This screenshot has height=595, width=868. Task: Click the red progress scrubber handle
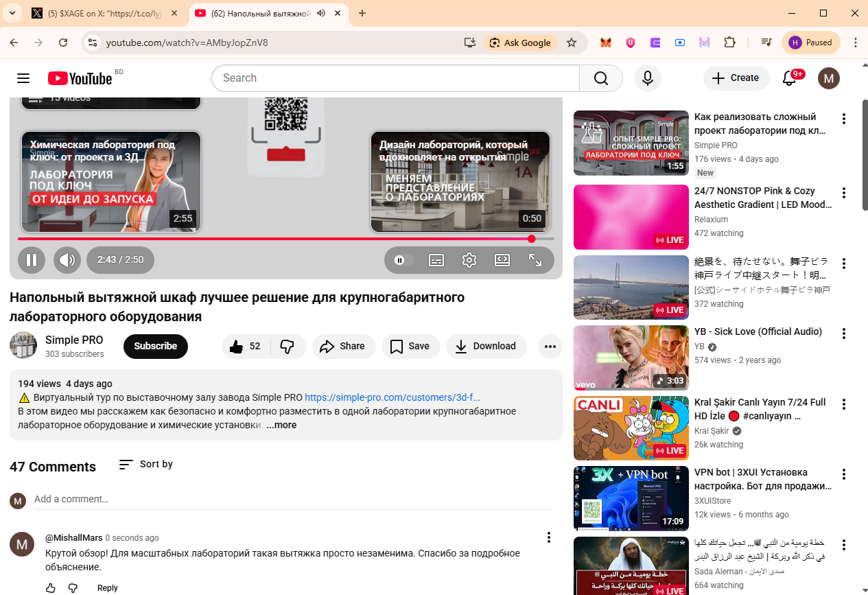click(x=532, y=239)
